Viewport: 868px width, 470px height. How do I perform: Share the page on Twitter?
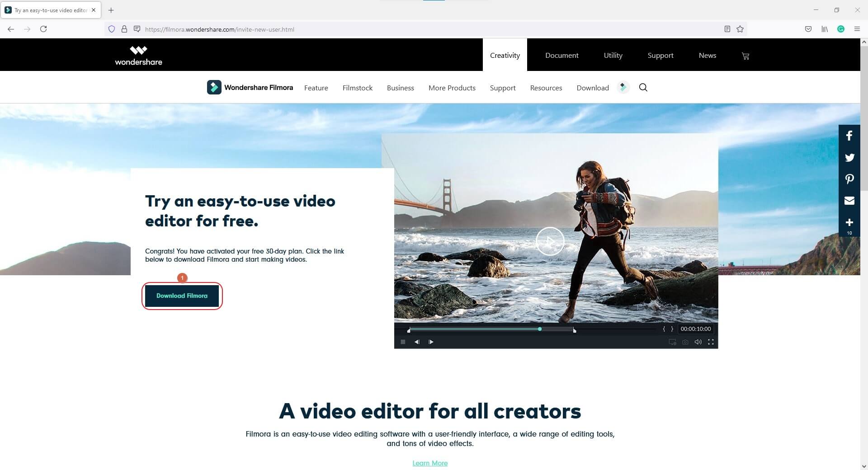click(849, 157)
